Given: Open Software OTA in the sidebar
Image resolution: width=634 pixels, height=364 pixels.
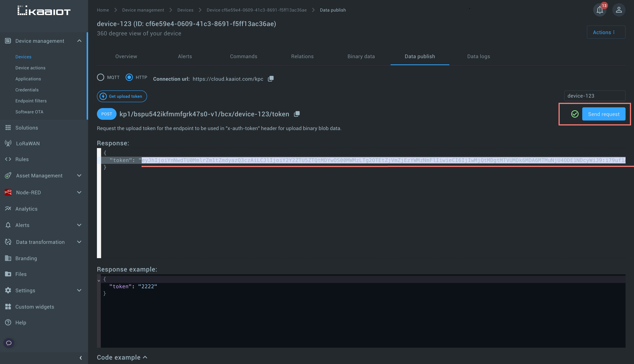Looking at the screenshot, I should tap(29, 112).
